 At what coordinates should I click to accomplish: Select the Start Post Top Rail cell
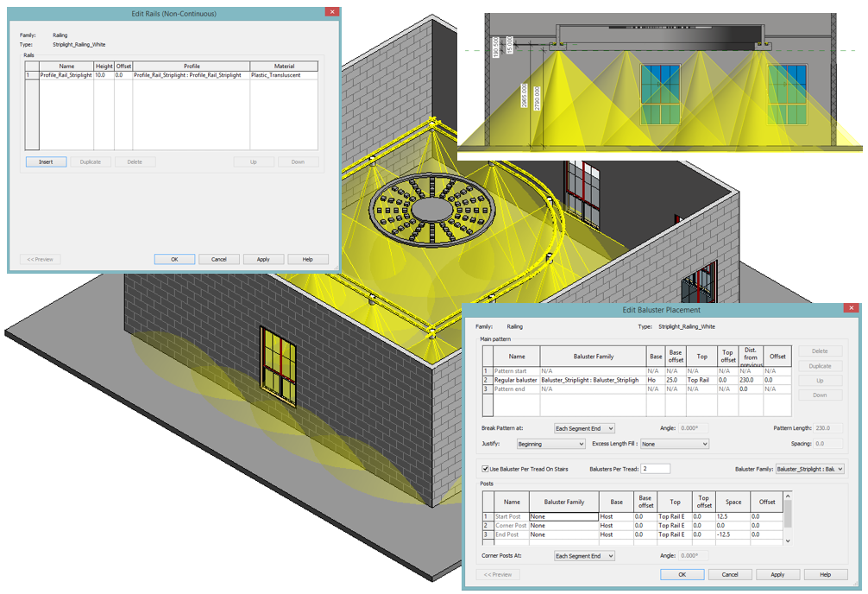click(x=674, y=516)
